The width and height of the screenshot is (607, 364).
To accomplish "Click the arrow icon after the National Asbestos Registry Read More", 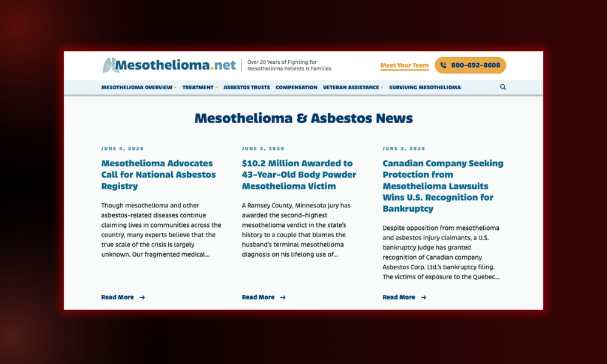I will (x=142, y=297).
